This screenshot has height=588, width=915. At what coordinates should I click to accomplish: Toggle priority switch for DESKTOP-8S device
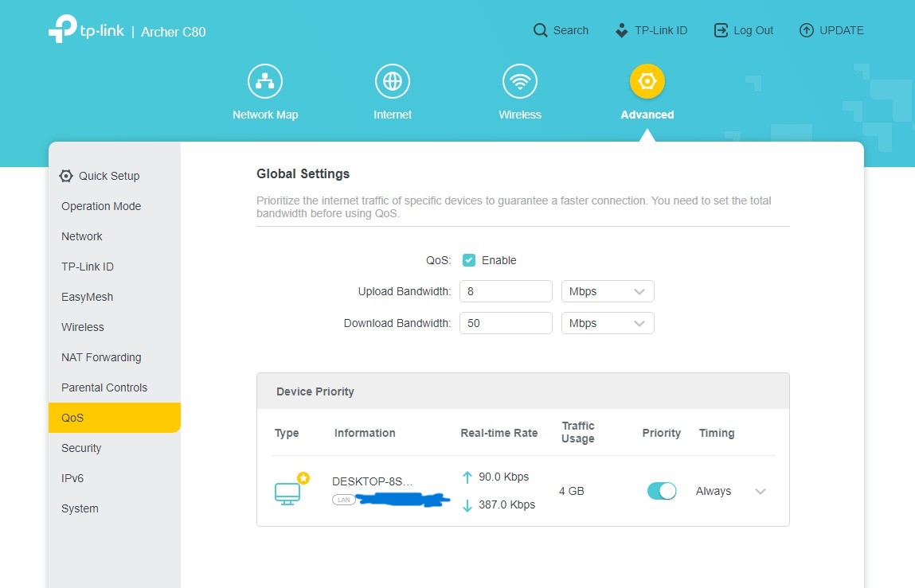pyautogui.click(x=662, y=491)
